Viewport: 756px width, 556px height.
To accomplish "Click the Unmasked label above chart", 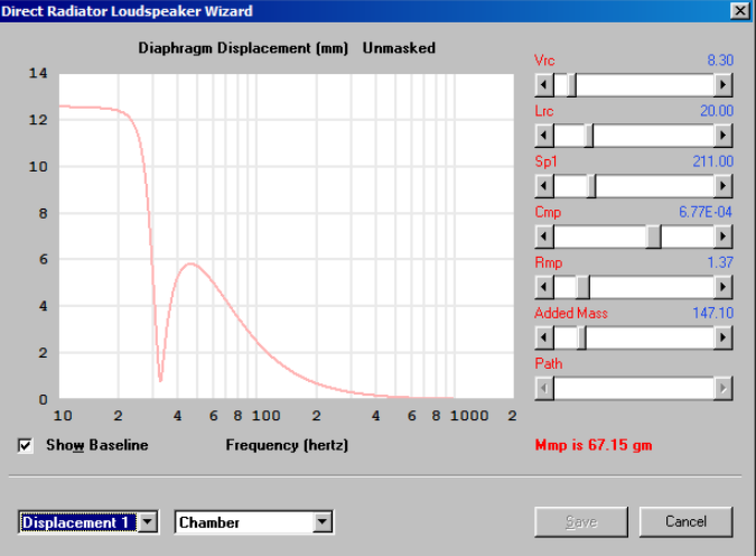I will click(x=399, y=48).
